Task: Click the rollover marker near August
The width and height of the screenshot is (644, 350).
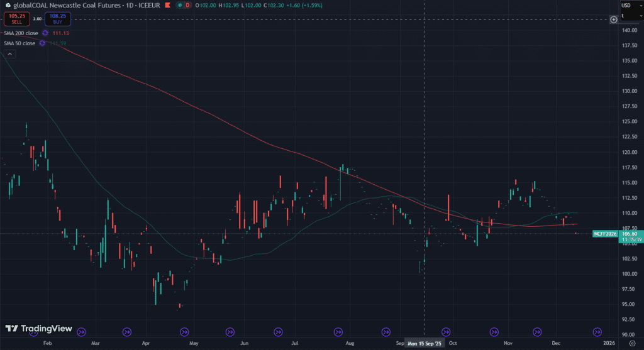Action: coord(338,331)
